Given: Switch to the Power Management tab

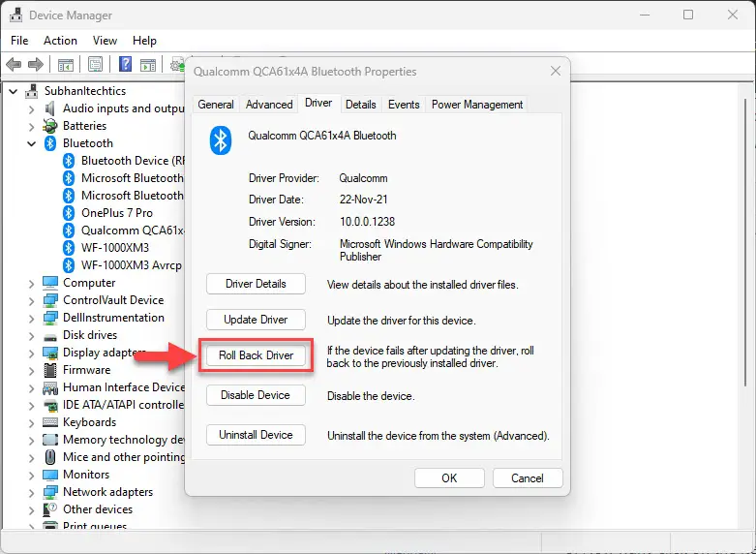Looking at the screenshot, I should pyautogui.click(x=477, y=105).
